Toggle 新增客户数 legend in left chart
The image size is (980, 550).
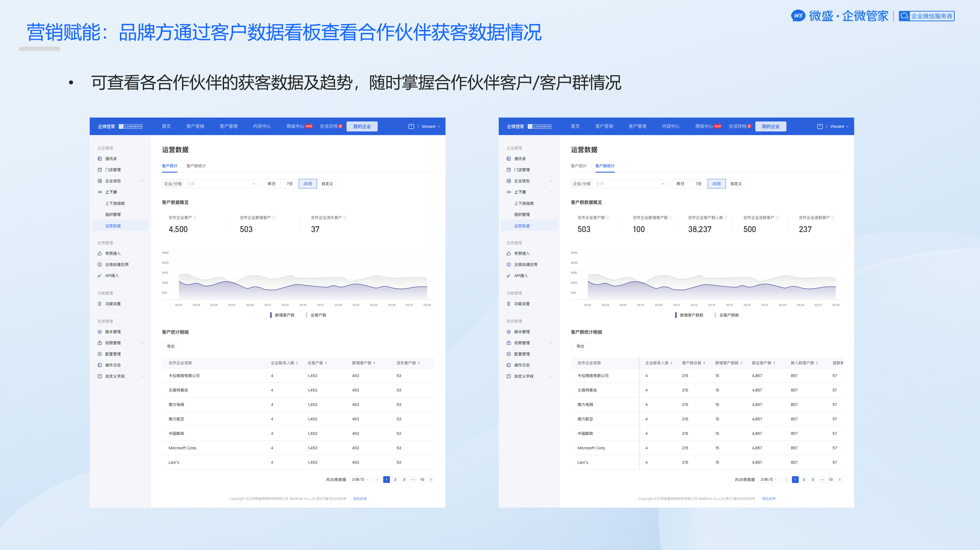282,315
